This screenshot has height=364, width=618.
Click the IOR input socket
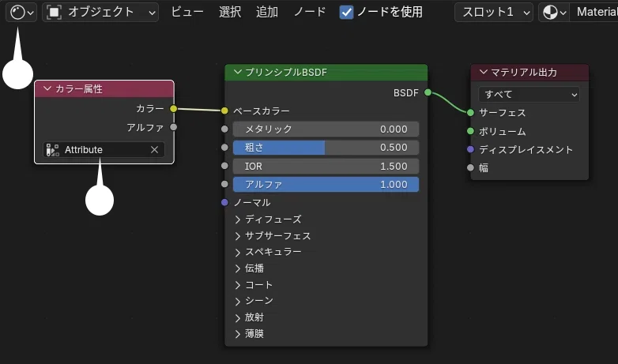pyautogui.click(x=224, y=166)
